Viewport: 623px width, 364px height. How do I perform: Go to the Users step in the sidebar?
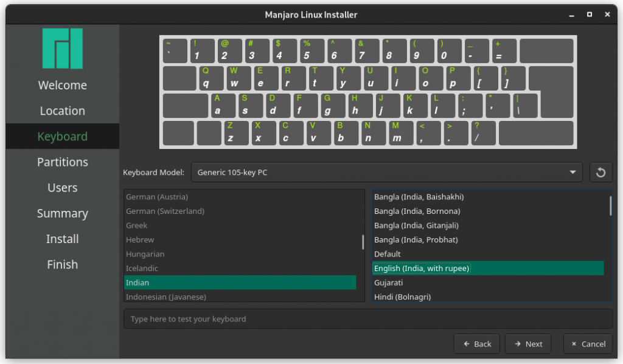pyautogui.click(x=62, y=187)
